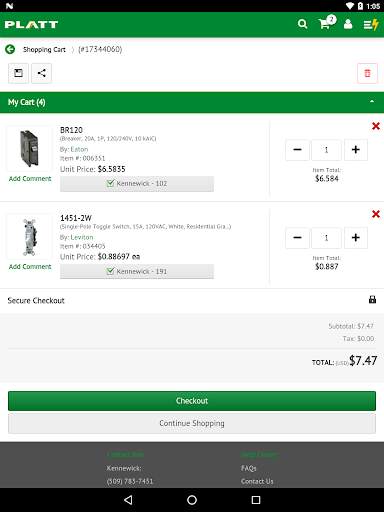Screen dimensions: 384x512
Task: Click the green Checkout button
Action: pyautogui.click(x=192, y=401)
